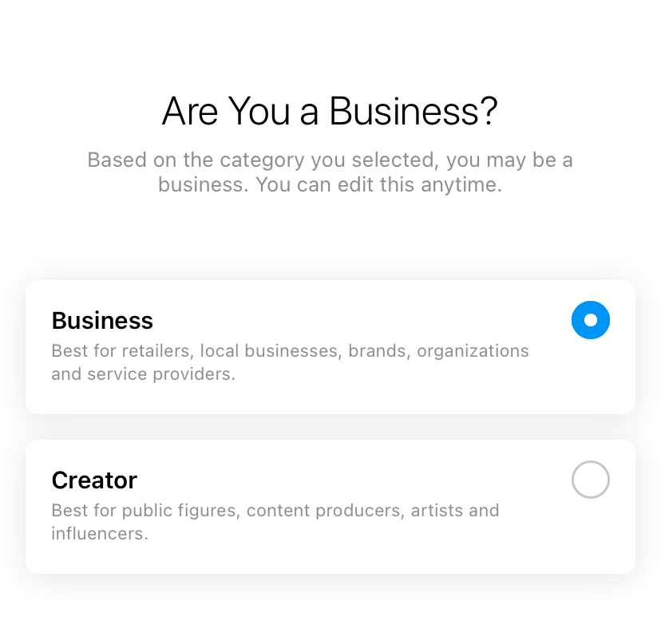
Task: Click the empty gray circle beside Creator
Action: coord(591,480)
